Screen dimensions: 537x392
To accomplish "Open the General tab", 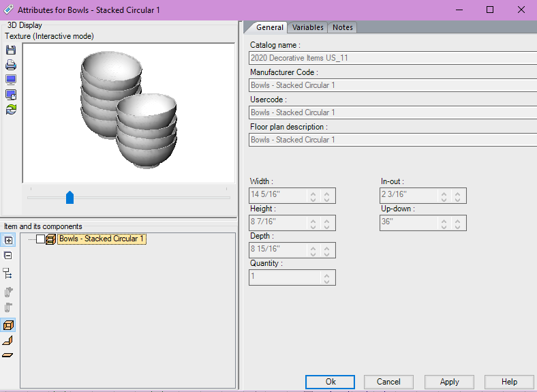I will [x=270, y=27].
